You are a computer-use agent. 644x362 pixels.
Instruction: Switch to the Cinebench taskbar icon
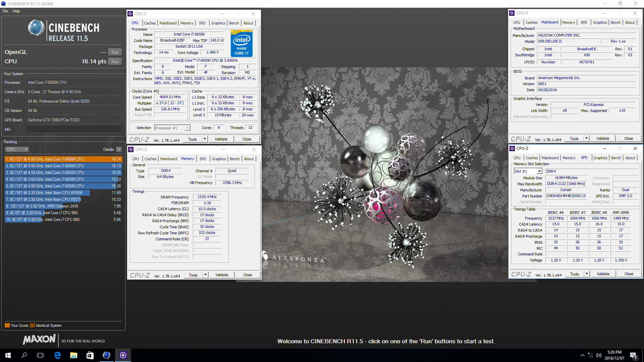click(x=106, y=355)
